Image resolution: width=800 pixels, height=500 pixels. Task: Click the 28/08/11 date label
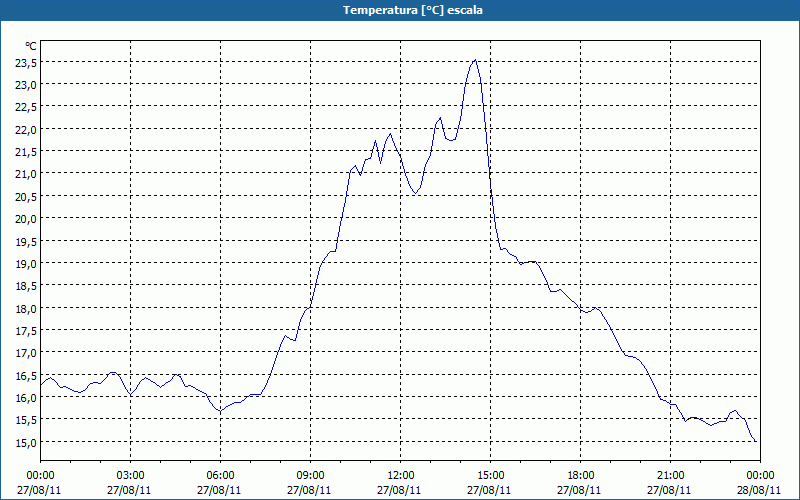click(x=759, y=490)
